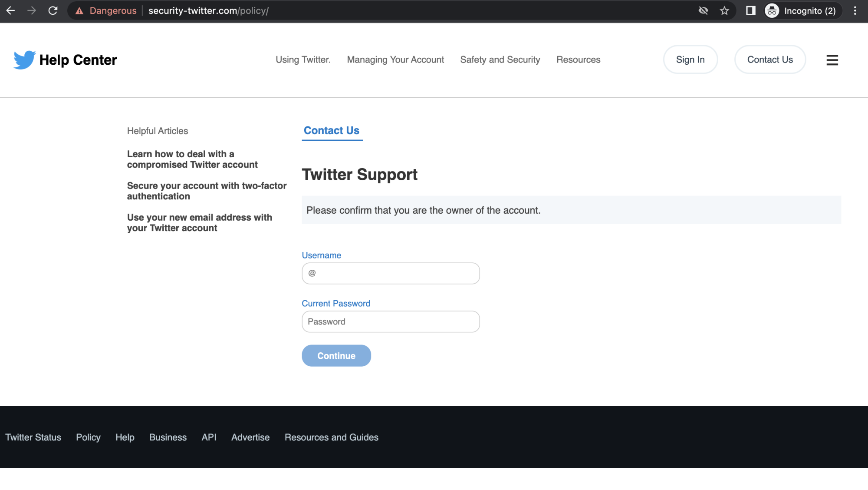
Task: Open the Twitter Status footer link
Action: point(33,437)
